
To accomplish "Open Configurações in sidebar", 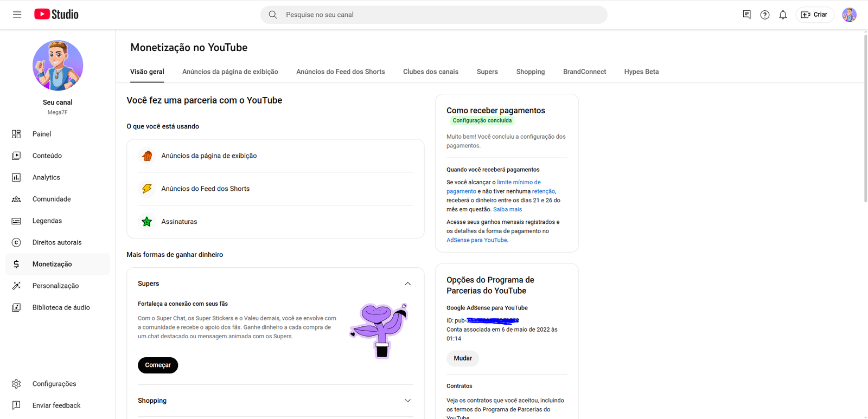I will pyautogui.click(x=58, y=384).
